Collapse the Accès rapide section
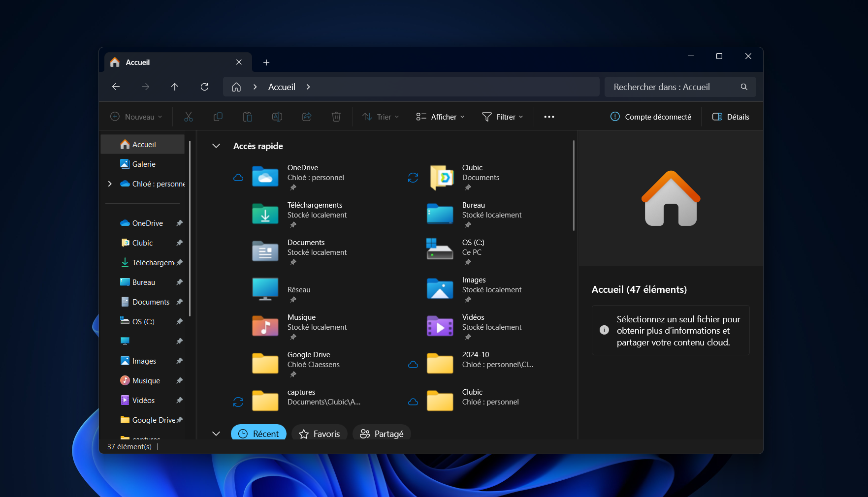This screenshot has height=497, width=868. click(x=216, y=146)
